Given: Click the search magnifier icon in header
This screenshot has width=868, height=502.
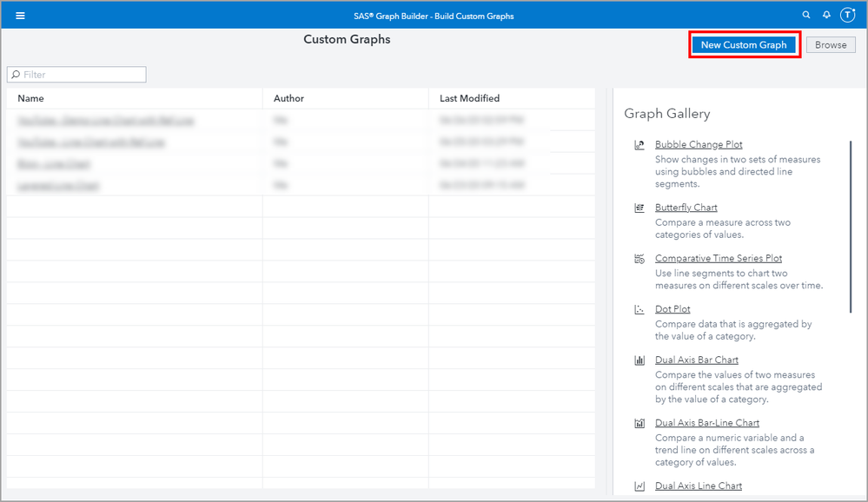Looking at the screenshot, I should point(806,16).
